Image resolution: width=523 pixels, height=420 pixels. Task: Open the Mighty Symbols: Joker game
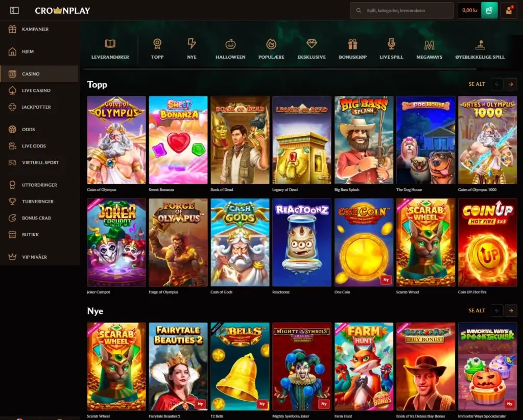click(302, 366)
